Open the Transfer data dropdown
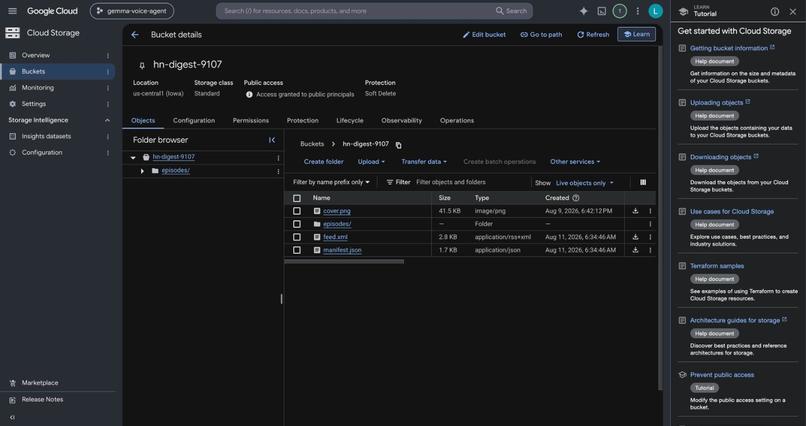Screen dimensions: 806x426 [424, 161]
